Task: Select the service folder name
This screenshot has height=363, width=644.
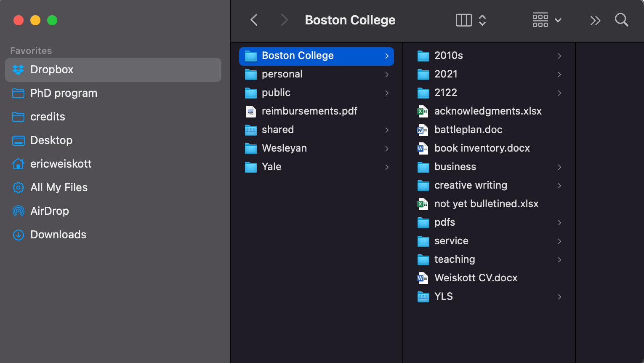Action: [451, 241]
